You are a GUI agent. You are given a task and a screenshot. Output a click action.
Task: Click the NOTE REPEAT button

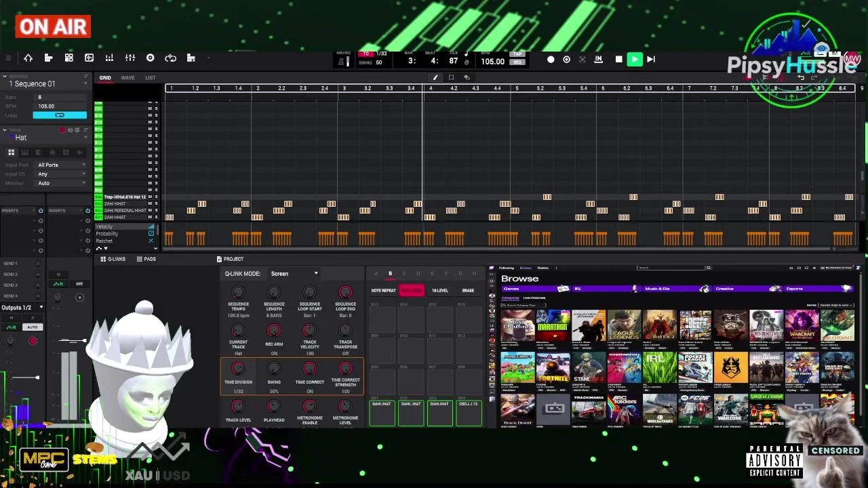[383, 291]
